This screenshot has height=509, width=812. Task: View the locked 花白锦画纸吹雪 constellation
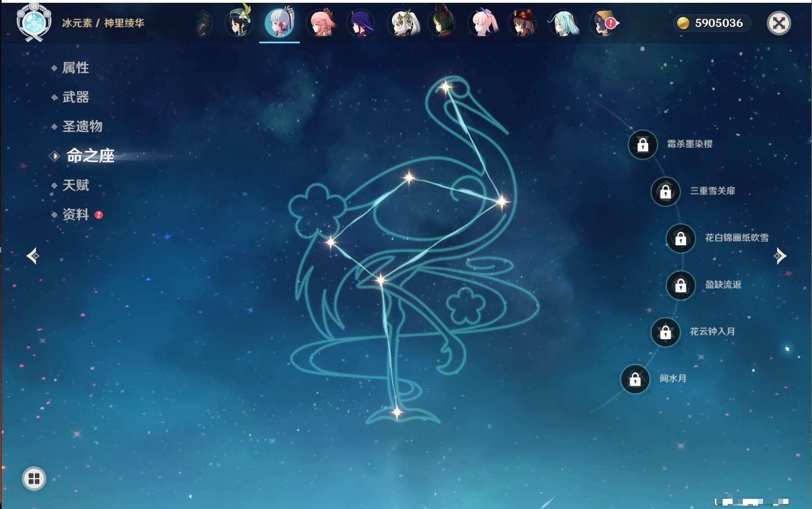tap(681, 238)
